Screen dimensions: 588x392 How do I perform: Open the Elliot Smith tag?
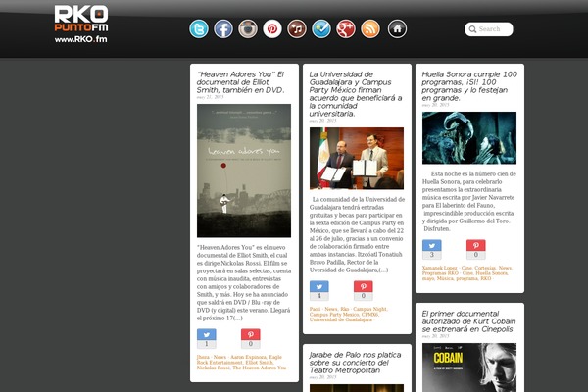[x=260, y=363]
